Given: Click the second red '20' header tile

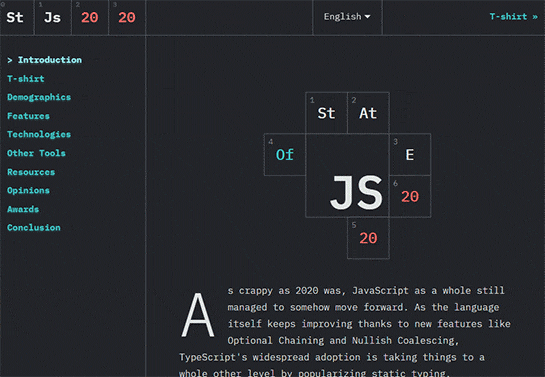Looking at the screenshot, I should [127, 17].
